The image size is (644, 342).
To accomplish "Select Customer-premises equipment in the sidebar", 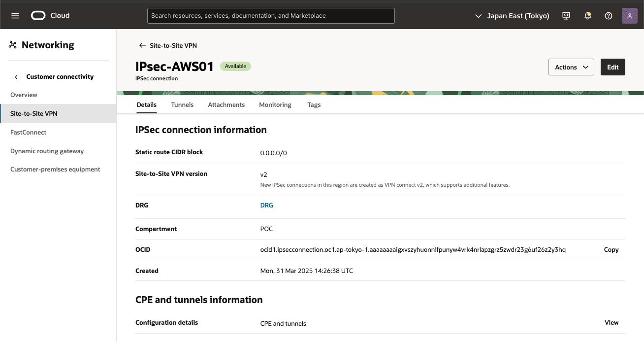I will click(x=58, y=169).
